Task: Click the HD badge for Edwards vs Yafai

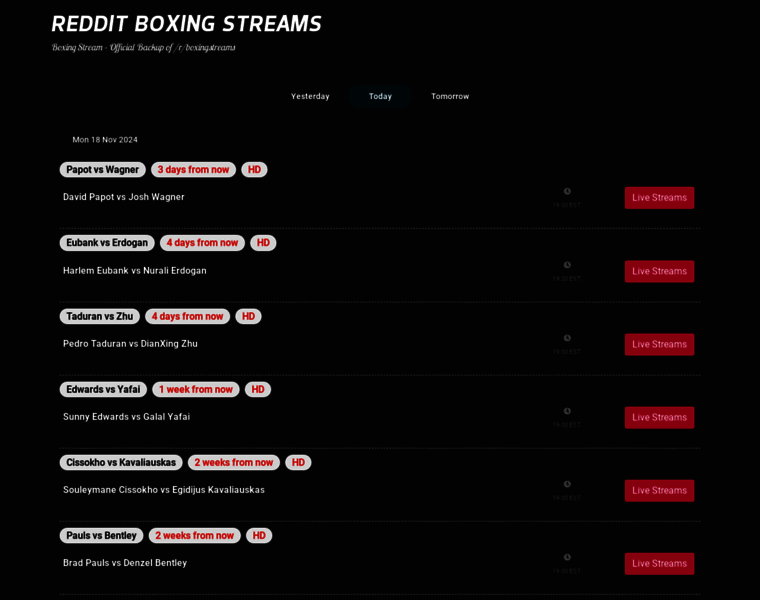Action: click(x=258, y=390)
